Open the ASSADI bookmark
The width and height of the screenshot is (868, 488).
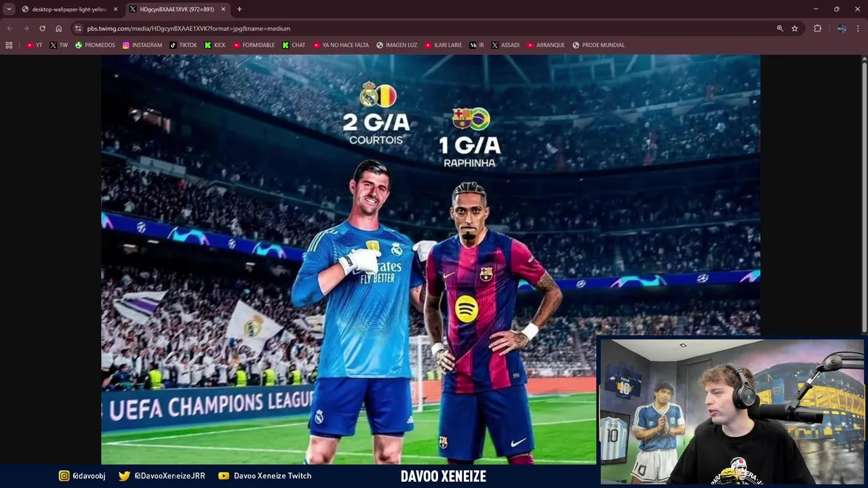pos(505,45)
